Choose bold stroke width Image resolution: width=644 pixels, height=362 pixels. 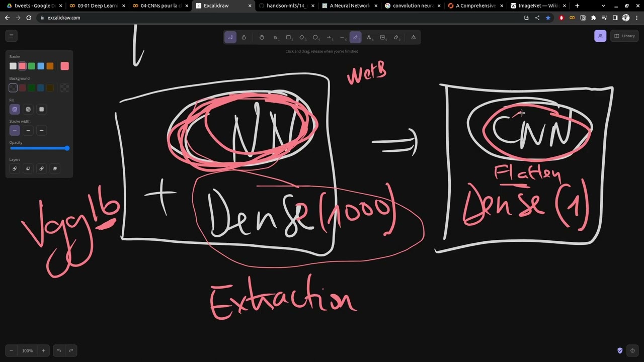28,130
